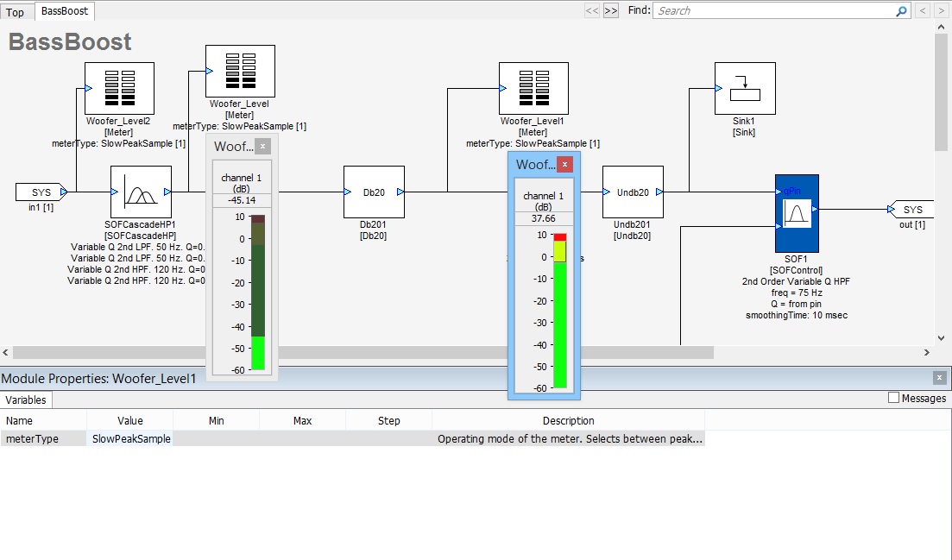Screen dimensions: 952x560
Task: Select the Undb20 module block
Action: click(633, 192)
